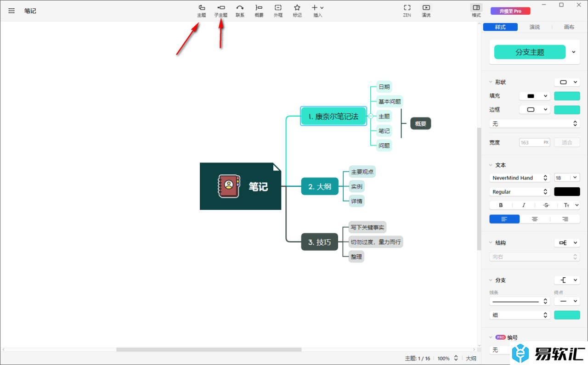The height and width of the screenshot is (365, 588).
Task: Align text left
Action: click(504, 219)
